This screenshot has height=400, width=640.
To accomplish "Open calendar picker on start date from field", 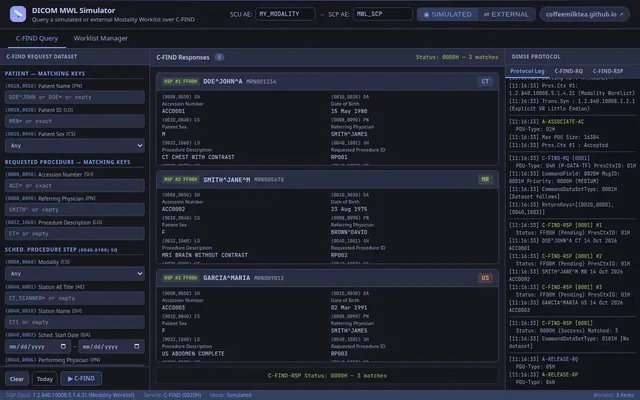I will coord(63,347).
